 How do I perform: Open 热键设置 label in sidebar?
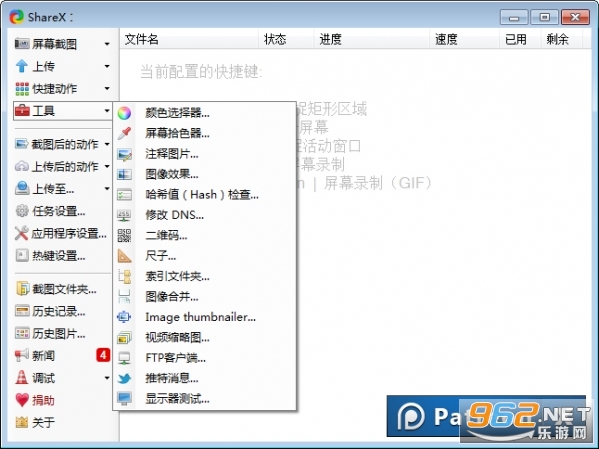coord(58,256)
